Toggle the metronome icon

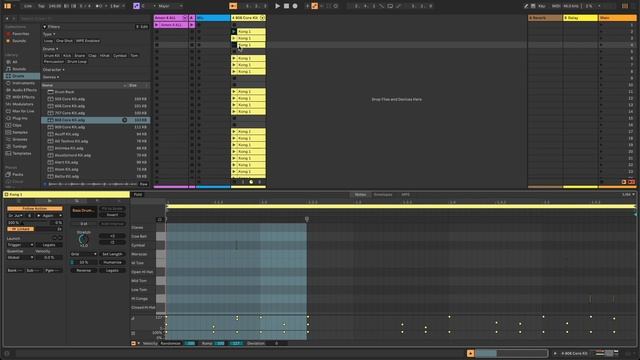(x=99, y=6)
